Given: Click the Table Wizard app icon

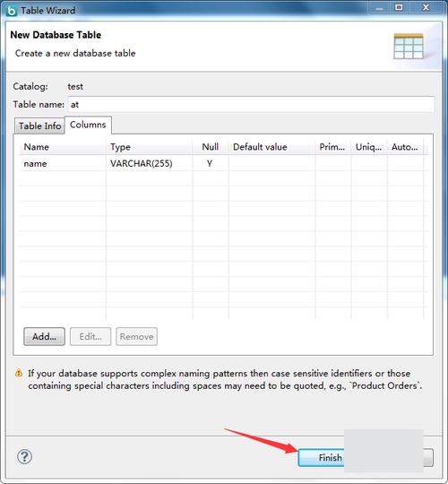Looking at the screenshot, I should [x=12, y=11].
